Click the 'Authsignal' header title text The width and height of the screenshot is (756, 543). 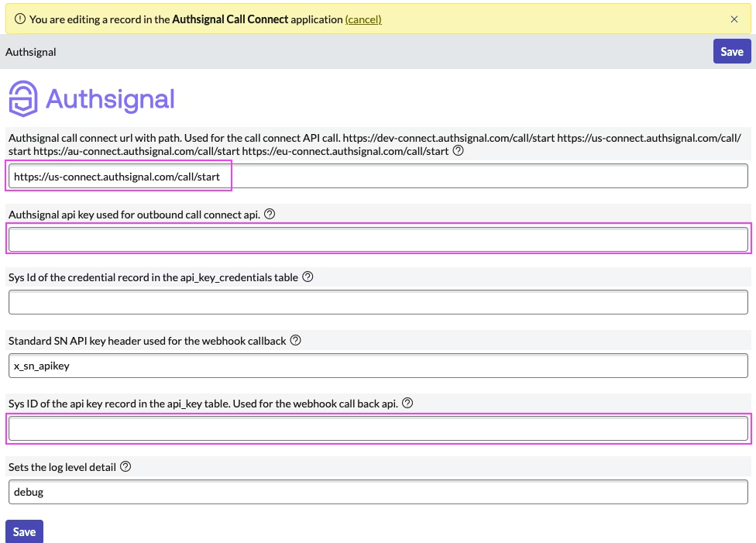(31, 52)
